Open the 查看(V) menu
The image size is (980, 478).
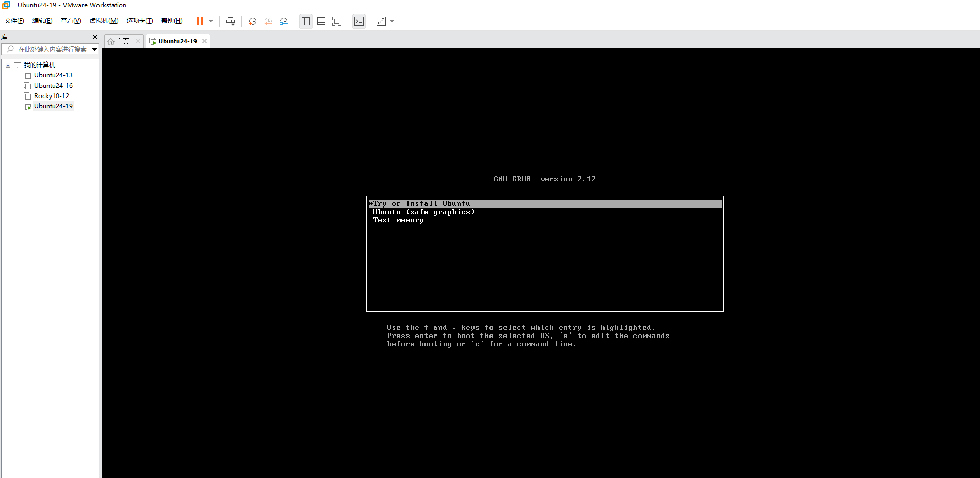click(71, 21)
